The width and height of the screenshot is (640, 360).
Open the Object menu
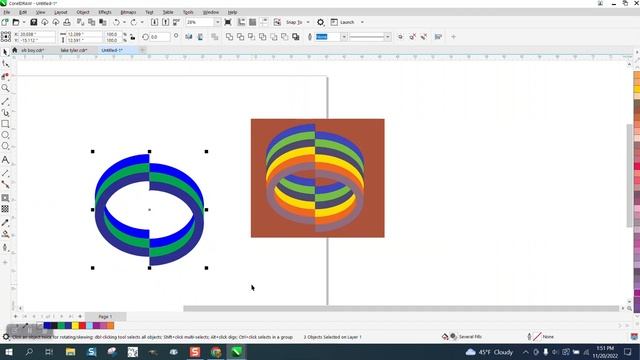(83, 12)
